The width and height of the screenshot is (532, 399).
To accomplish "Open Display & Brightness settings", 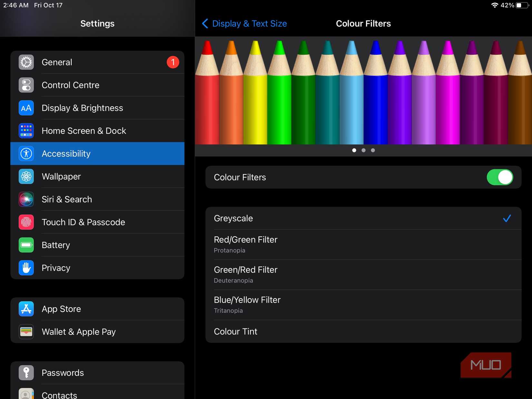I will pos(26,108).
